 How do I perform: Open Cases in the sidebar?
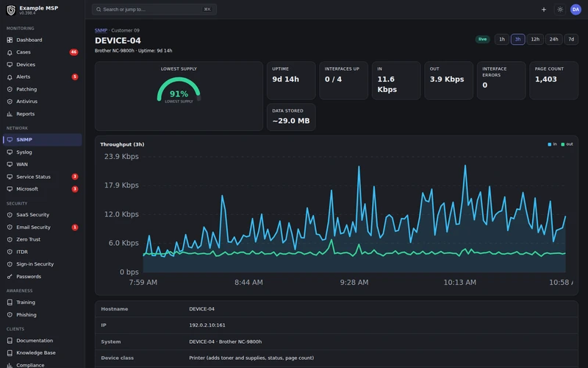[42, 52]
